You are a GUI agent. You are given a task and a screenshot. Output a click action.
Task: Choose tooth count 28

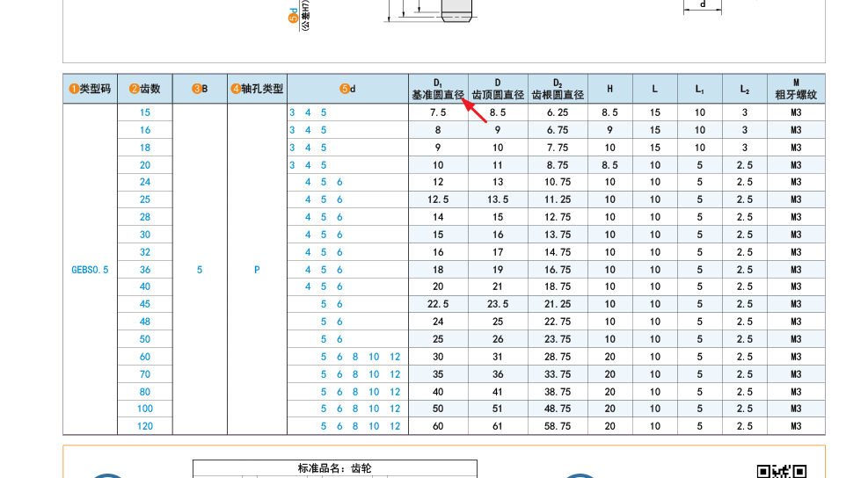coord(145,217)
